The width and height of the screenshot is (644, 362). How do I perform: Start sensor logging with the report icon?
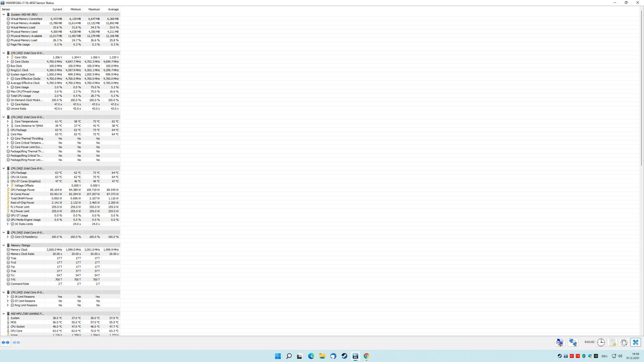[x=613, y=342]
